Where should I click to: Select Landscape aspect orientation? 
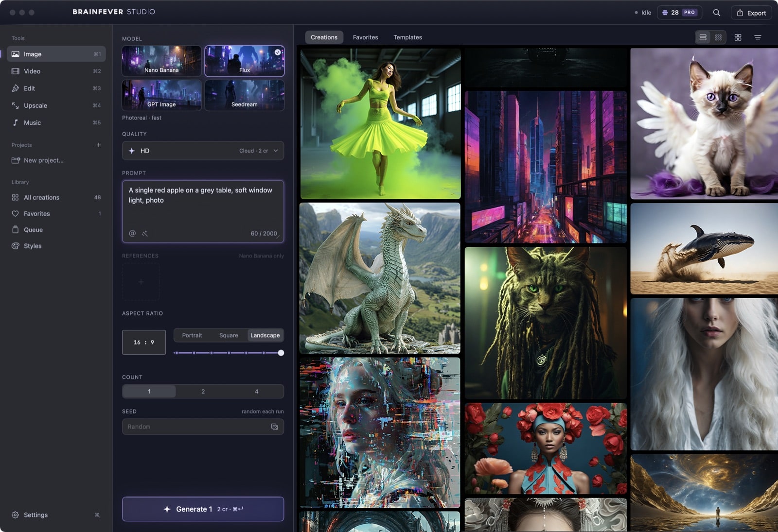click(265, 335)
